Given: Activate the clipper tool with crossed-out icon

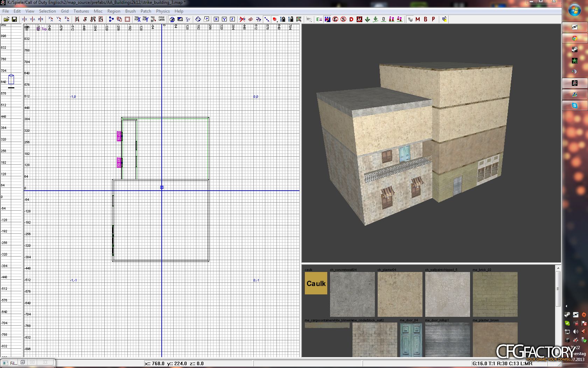Looking at the screenshot, I should 243,19.
